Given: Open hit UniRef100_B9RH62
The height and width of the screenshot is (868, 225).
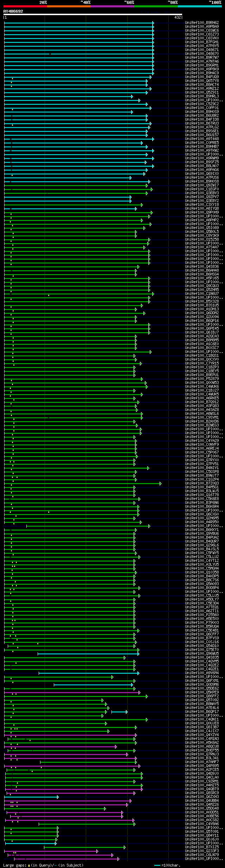Looking at the screenshot, I should [202, 23].
